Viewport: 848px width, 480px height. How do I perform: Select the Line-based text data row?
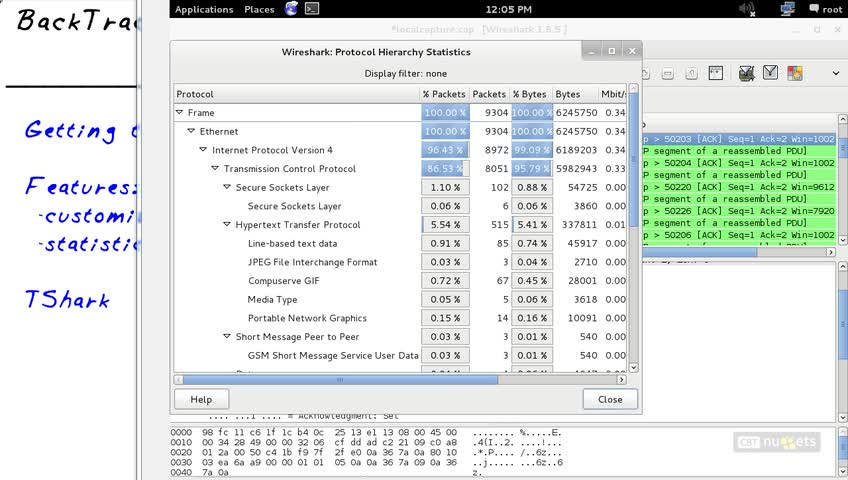[x=400, y=243]
